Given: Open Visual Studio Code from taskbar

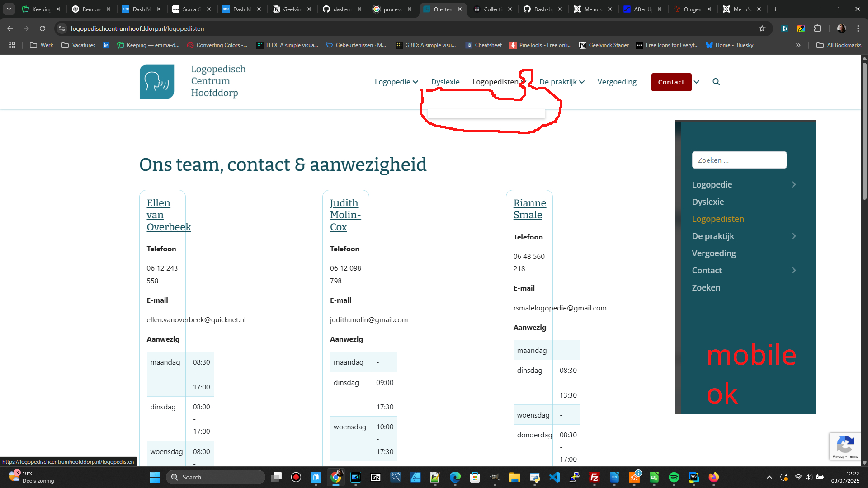Looking at the screenshot, I should pyautogui.click(x=554, y=477).
